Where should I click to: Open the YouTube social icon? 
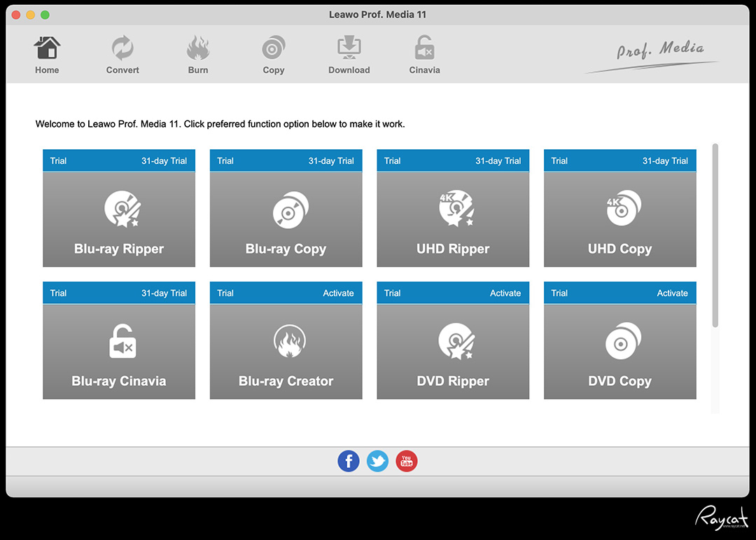pyautogui.click(x=407, y=462)
